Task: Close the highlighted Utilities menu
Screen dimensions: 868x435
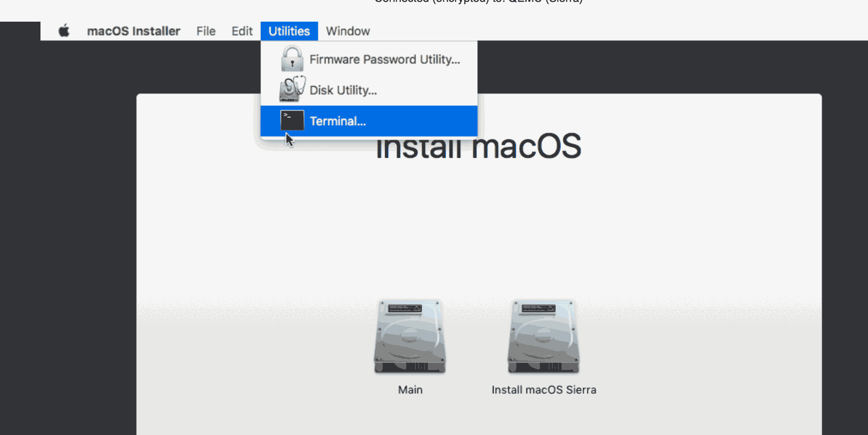Action: pos(289,31)
